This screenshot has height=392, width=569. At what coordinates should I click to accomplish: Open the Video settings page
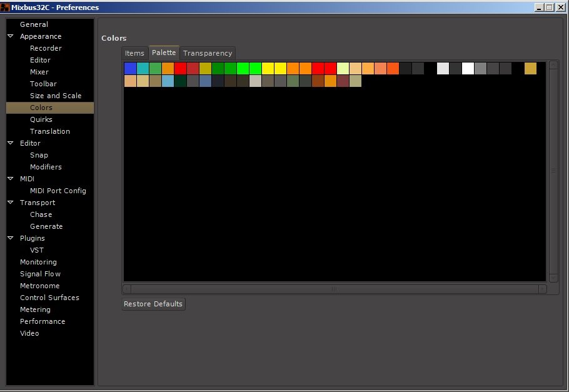coord(29,333)
